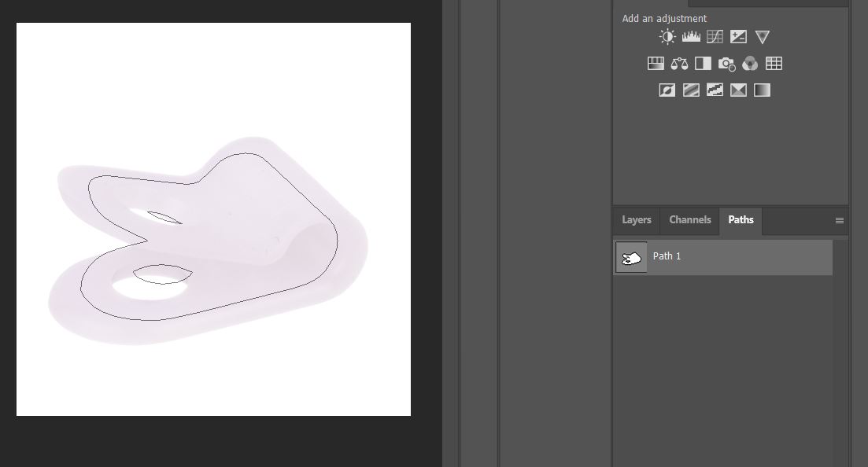
Task: Add an Exposure adjustment
Action: pyautogui.click(x=738, y=37)
